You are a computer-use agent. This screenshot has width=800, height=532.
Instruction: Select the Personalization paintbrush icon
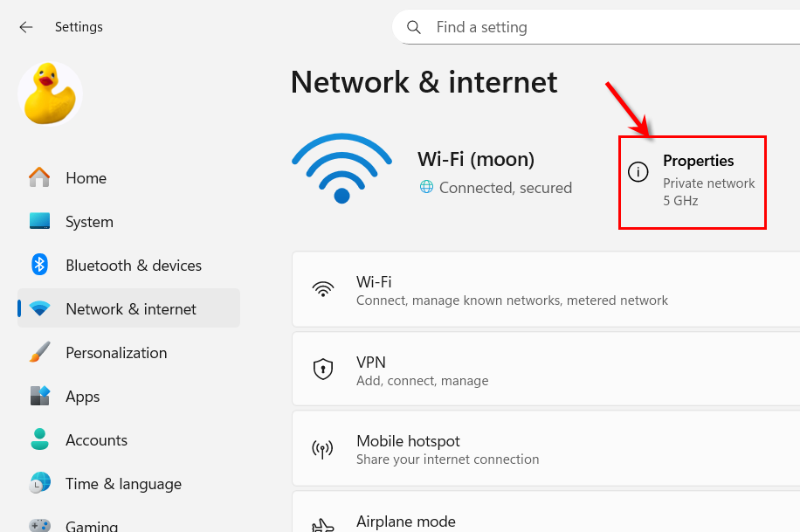click(39, 353)
